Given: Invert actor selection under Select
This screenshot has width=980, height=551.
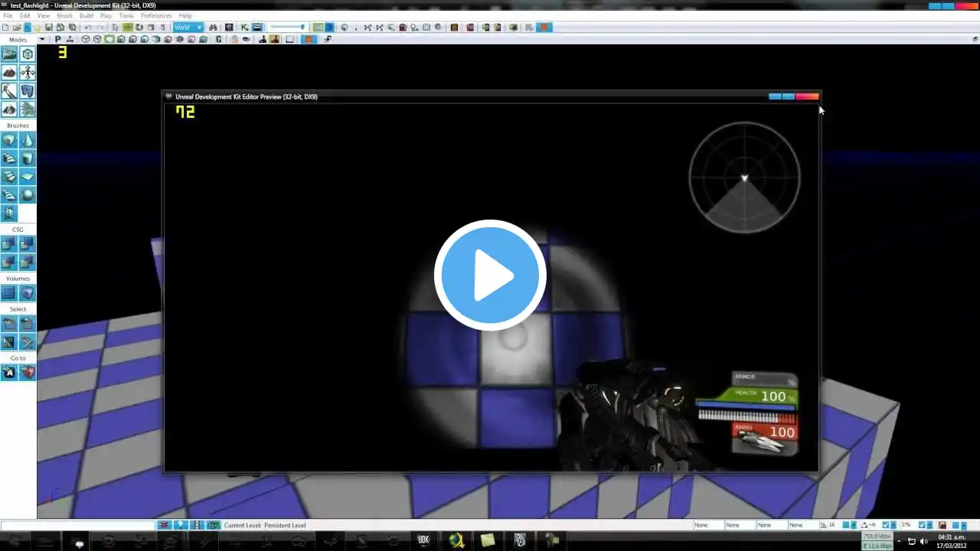Looking at the screenshot, I should [x=9, y=342].
